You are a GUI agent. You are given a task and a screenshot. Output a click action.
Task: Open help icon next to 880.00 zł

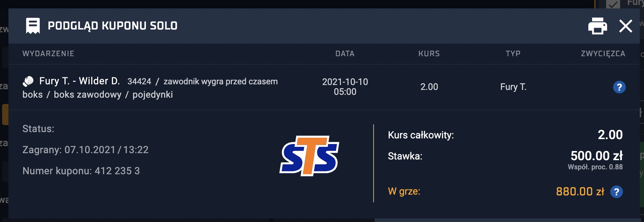[616, 192]
